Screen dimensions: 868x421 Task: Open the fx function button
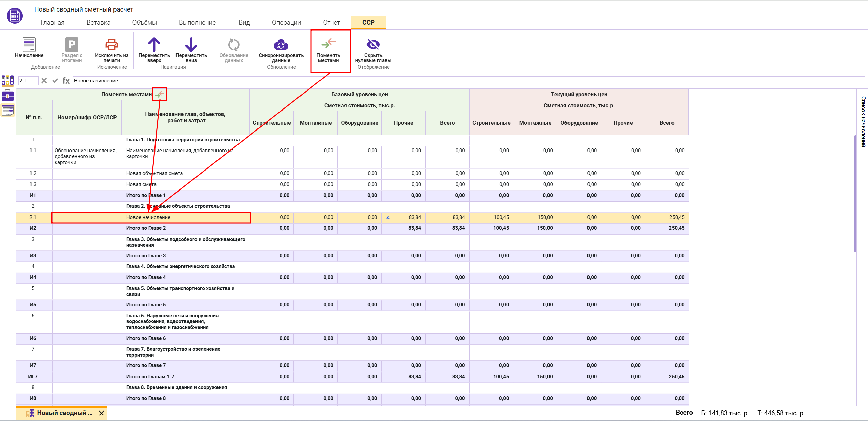click(66, 81)
